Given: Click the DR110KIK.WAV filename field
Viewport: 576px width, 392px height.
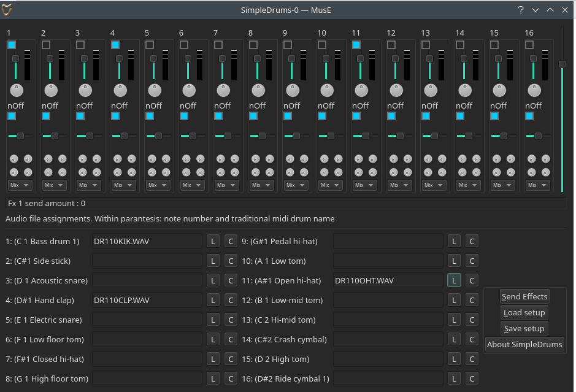Looking at the screenshot, I should pyautogui.click(x=146, y=240).
